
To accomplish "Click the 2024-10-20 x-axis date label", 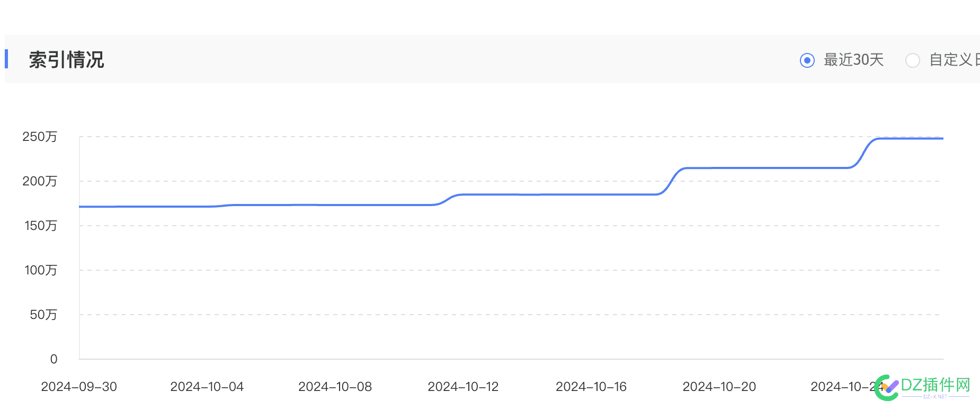I will pyautogui.click(x=719, y=387).
